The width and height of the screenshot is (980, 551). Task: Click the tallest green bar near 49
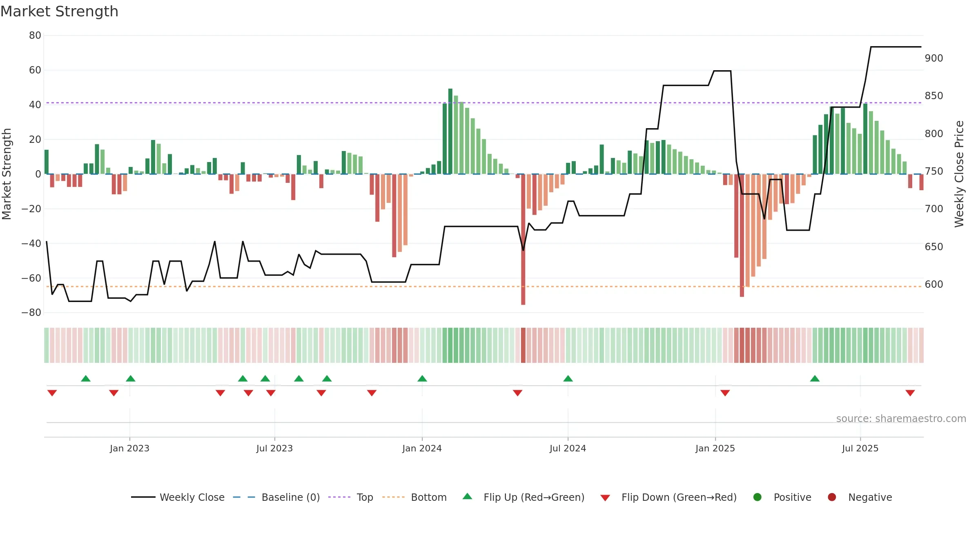(x=450, y=131)
